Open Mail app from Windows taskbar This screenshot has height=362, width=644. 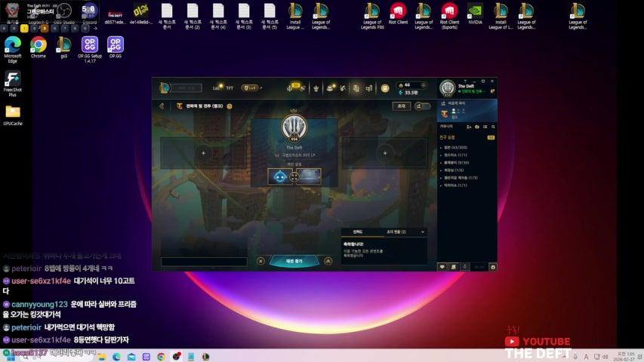[x=131, y=357]
